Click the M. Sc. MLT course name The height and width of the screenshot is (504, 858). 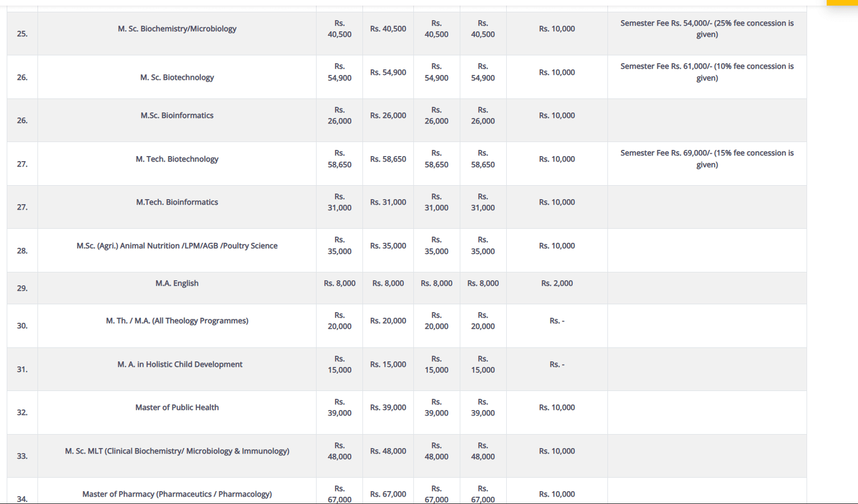(177, 451)
